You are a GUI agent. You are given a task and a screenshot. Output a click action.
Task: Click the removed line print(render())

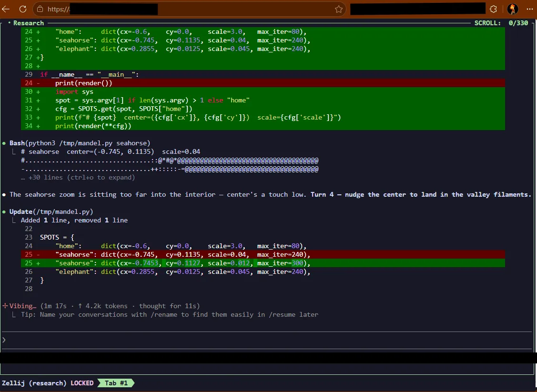(x=263, y=83)
